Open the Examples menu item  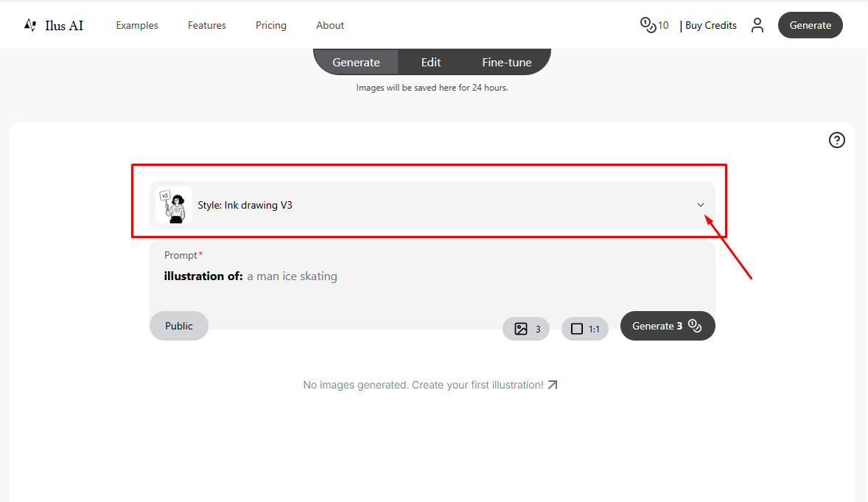137,26
